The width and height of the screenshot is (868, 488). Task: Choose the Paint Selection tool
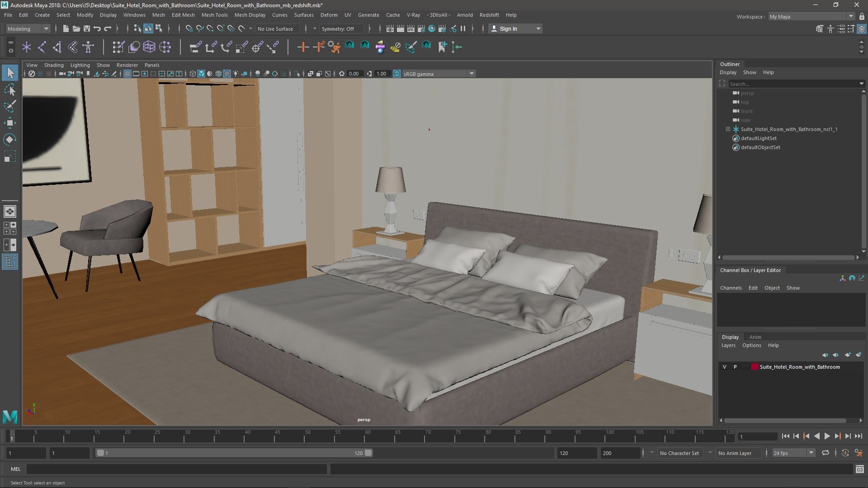click(10, 106)
